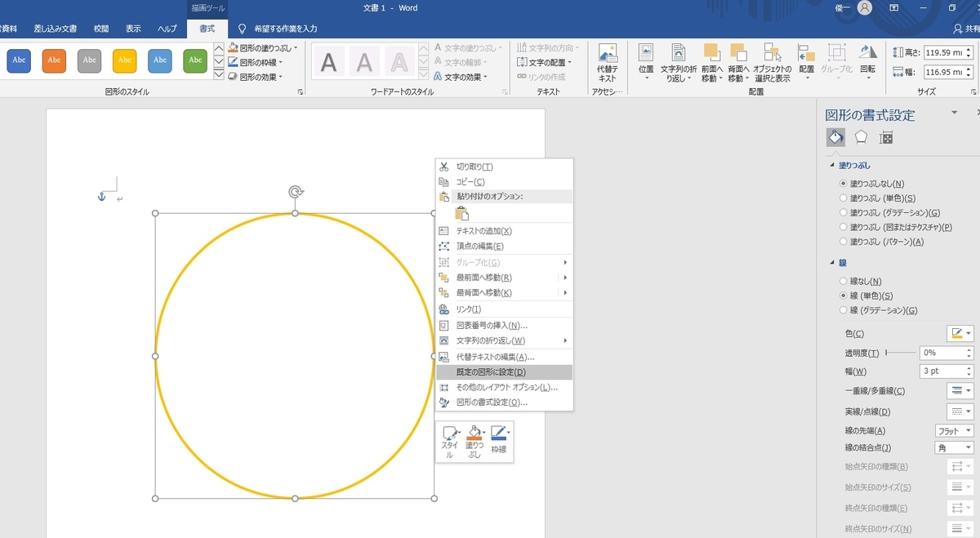Apply the blue Abc shape style
Image resolution: width=980 pixels, height=538 pixels.
pyautogui.click(x=19, y=60)
